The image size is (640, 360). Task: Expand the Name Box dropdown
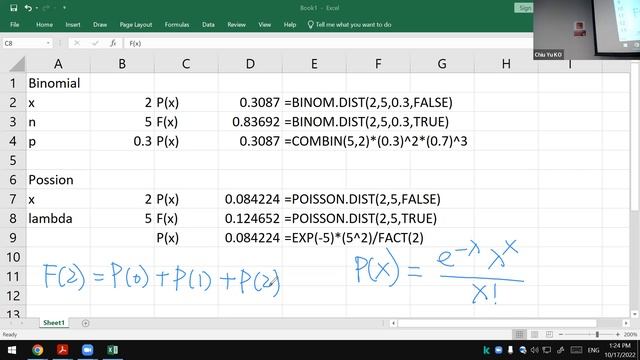point(48,43)
